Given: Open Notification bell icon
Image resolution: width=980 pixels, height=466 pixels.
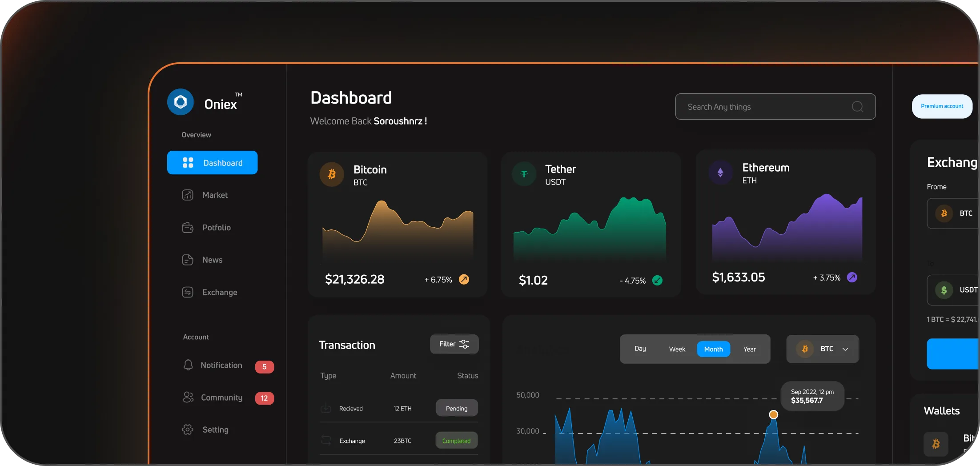Looking at the screenshot, I should (x=188, y=365).
